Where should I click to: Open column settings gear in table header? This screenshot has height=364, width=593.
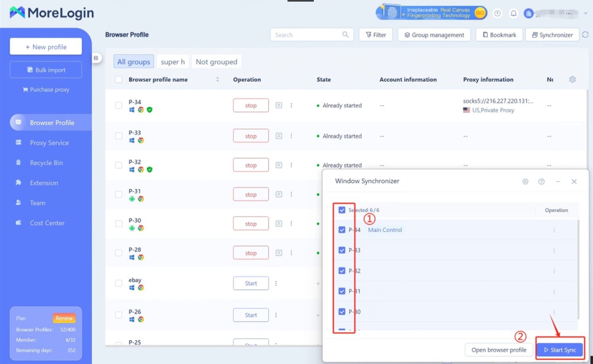(572, 79)
